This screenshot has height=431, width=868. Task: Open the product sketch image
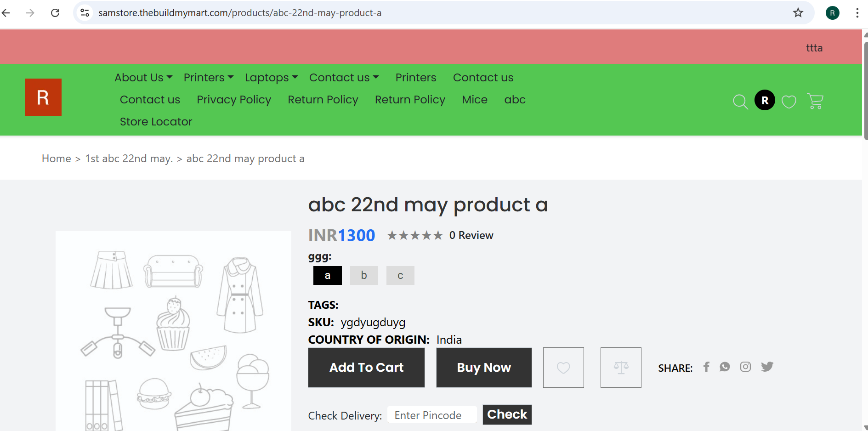[174, 331]
